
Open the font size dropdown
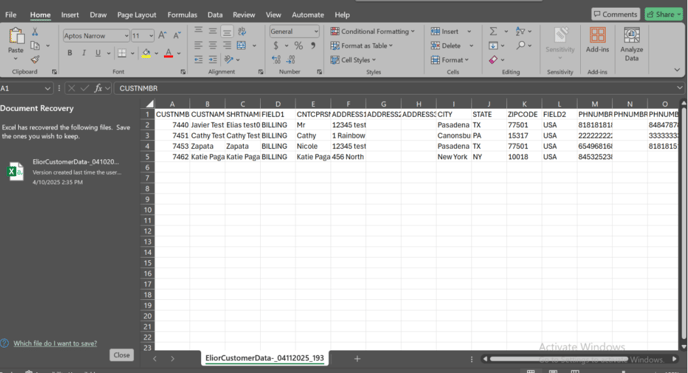[151, 36]
